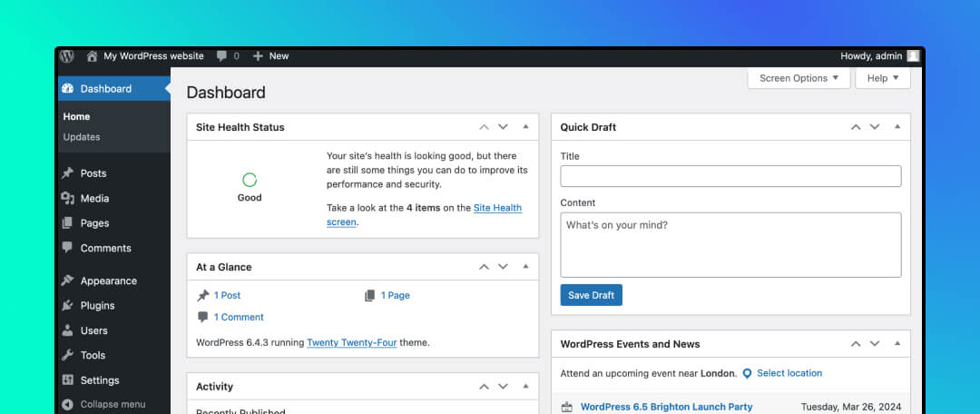
Task: Click the Collapse menu label
Action: tap(113, 405)
